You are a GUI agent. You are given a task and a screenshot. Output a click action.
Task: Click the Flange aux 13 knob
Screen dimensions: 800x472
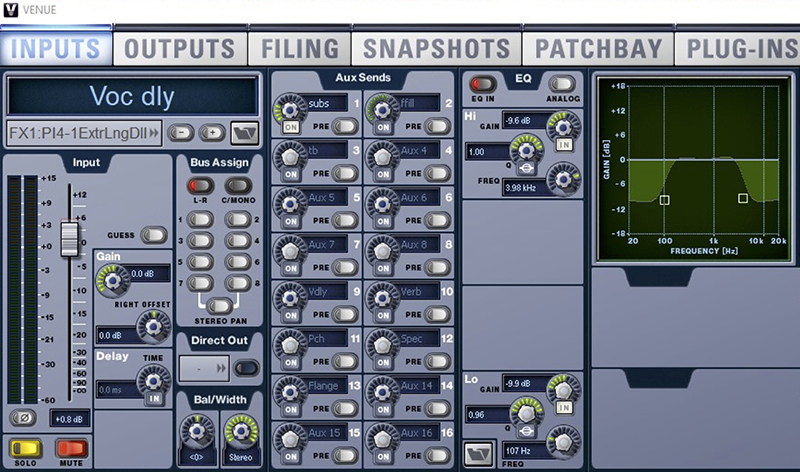(x=290, y=392)
